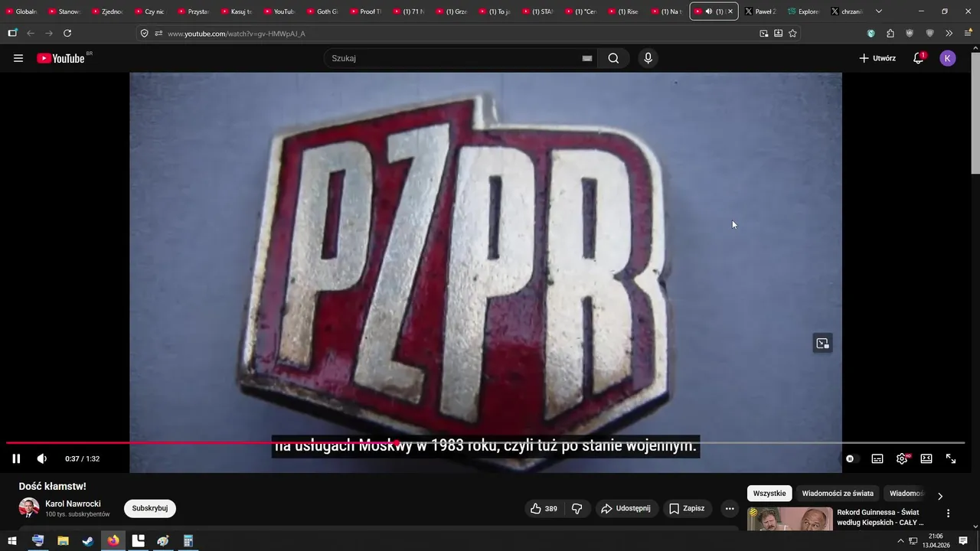Open the Karol Nawrocki channel name
The height and width of the screenshot is (551, 980).
73,504
